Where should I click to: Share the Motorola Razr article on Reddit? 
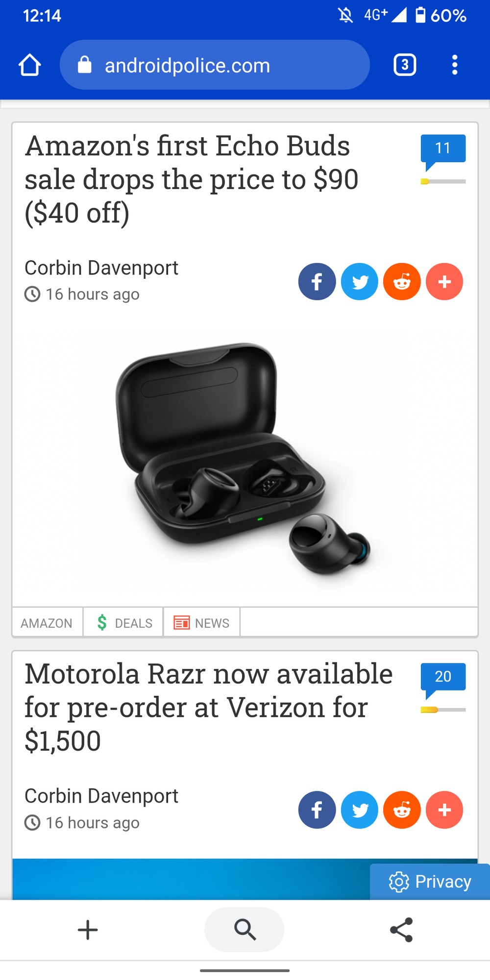(402, 810)
